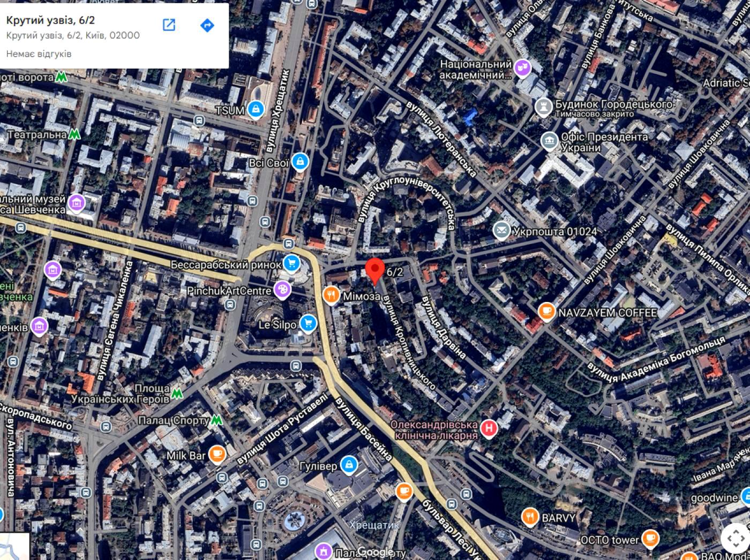Click the Гулівер shopping mall pin
This screenshot has height=560, width=750.
[x=349, y=465]
